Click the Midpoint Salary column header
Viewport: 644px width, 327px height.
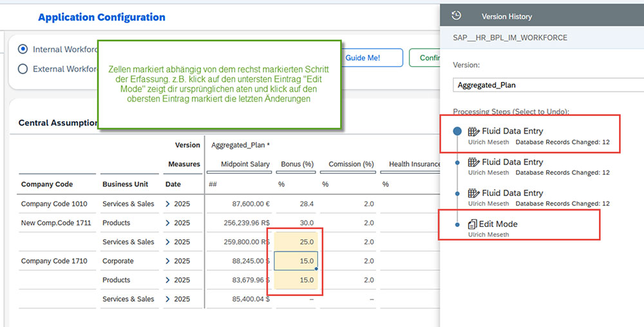(245, 164)
